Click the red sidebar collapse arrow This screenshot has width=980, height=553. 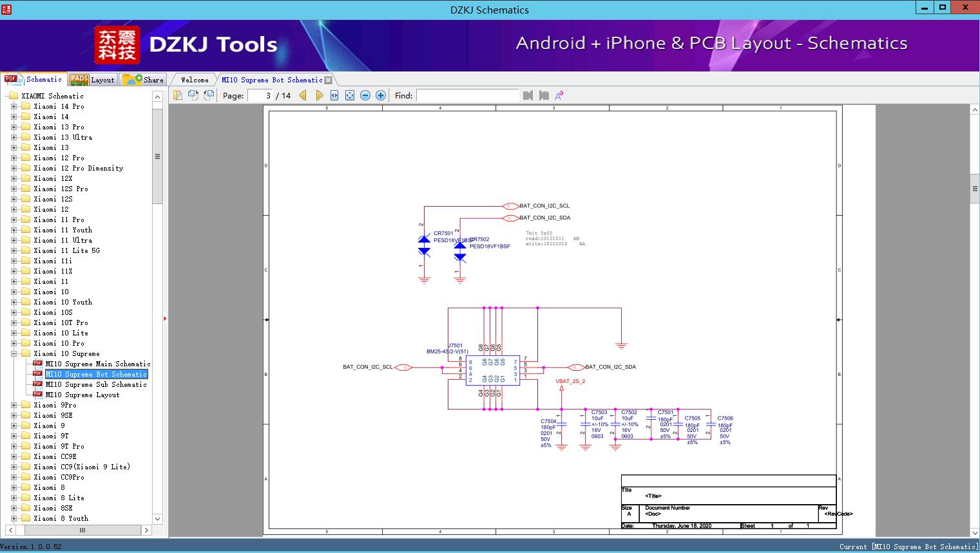[165, 319]
